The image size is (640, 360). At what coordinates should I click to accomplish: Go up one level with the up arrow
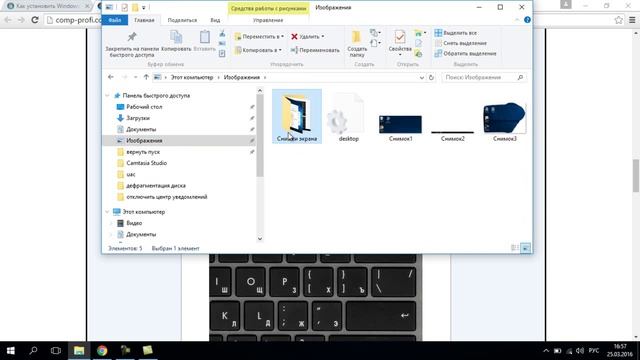pyautogui.click(x=146, y=77)
